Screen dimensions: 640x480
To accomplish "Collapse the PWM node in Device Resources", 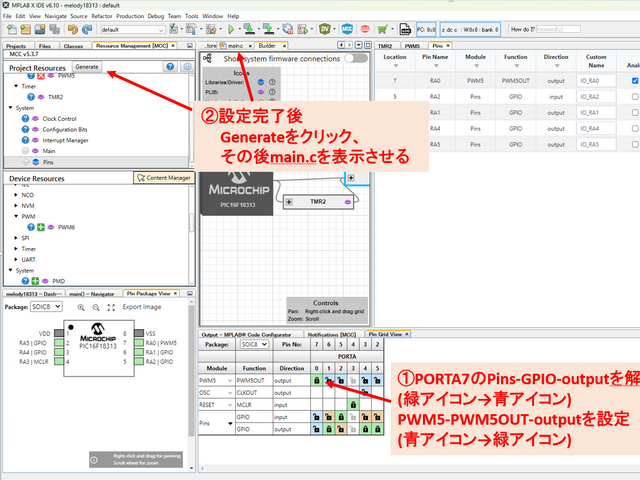I will click(16, 216).
